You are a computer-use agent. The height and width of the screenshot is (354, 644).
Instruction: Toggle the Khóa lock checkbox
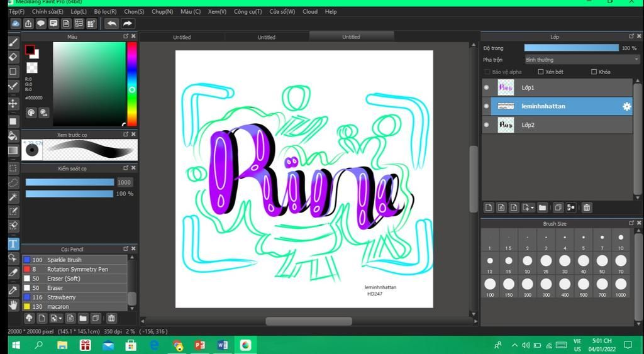tap(594, 72)
